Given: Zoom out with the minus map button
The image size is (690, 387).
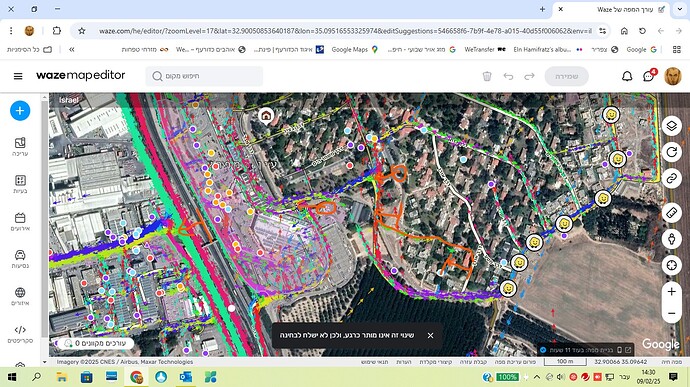Looking at the screenshot, I should pyautogui.click(x=672, y=313).
